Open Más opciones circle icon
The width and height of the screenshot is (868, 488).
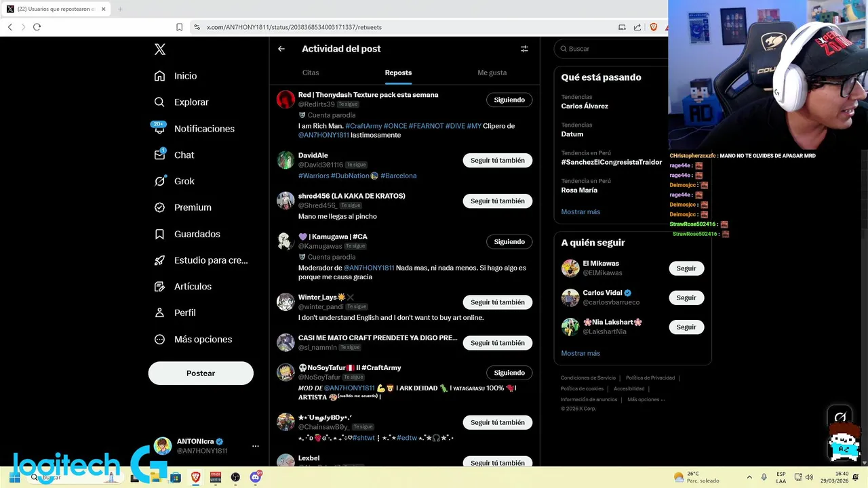pos(159,340)
